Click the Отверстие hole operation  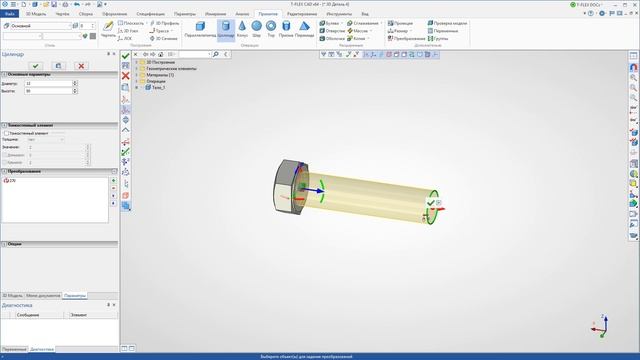(332, 31)
